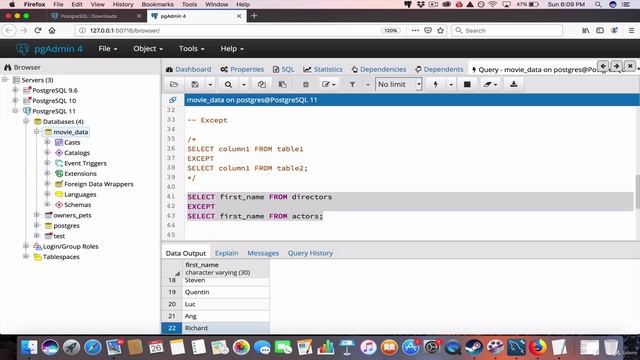Open pgAdmin Help menu

(x=232, y=49)
